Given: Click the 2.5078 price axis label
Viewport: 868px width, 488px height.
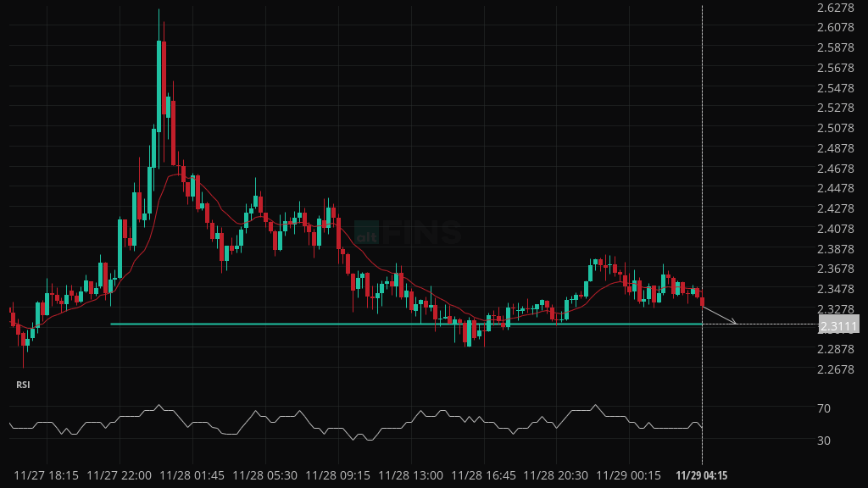Looking at the screenshot, I should (835, 128).
